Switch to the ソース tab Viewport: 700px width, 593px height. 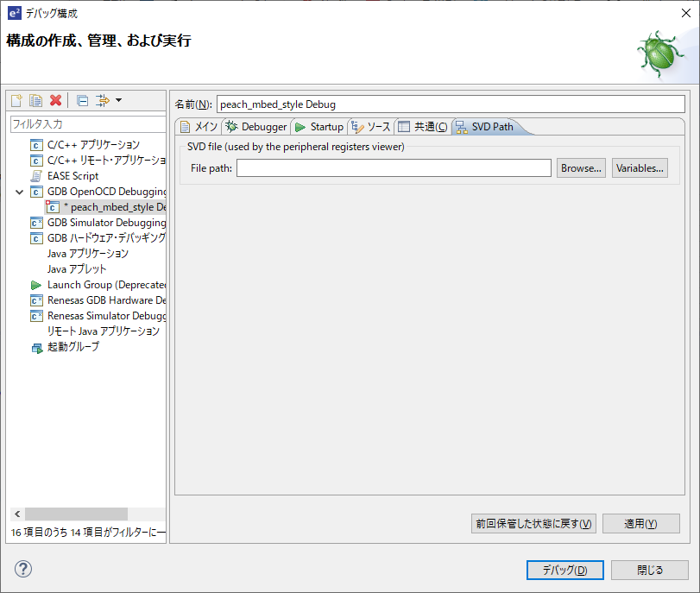[371, 127]
